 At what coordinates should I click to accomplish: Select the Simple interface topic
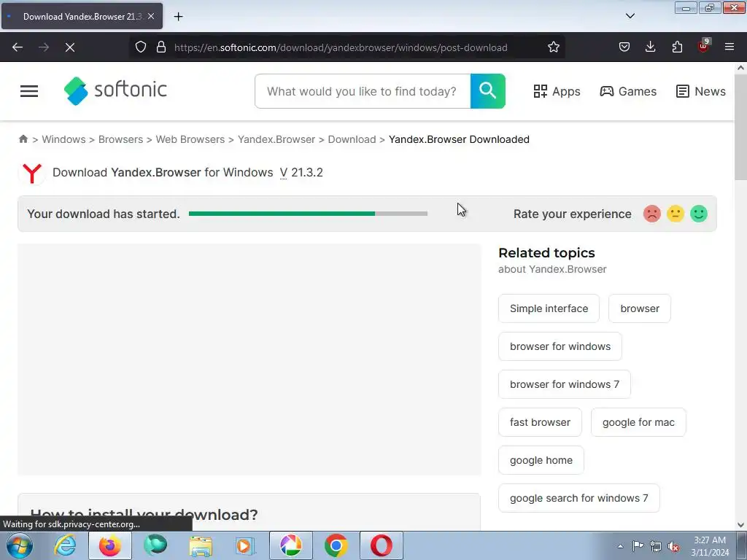coord(549,308)
